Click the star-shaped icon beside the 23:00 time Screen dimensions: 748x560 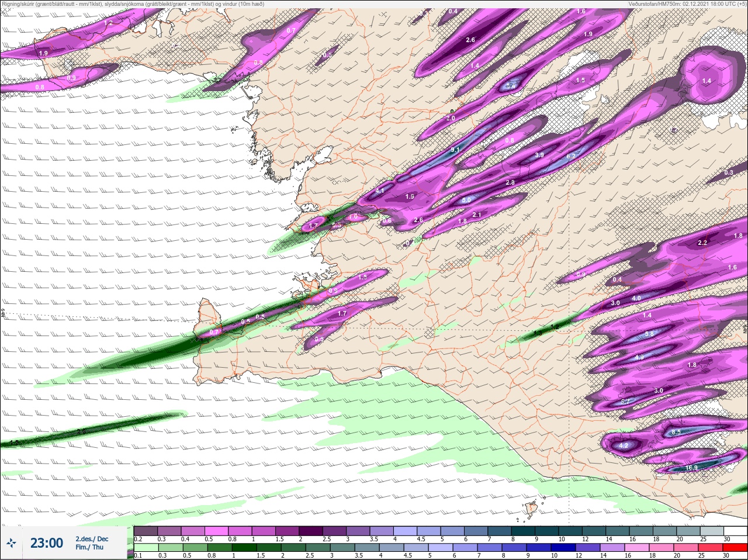pyautogui.click(x=11, y=543)
